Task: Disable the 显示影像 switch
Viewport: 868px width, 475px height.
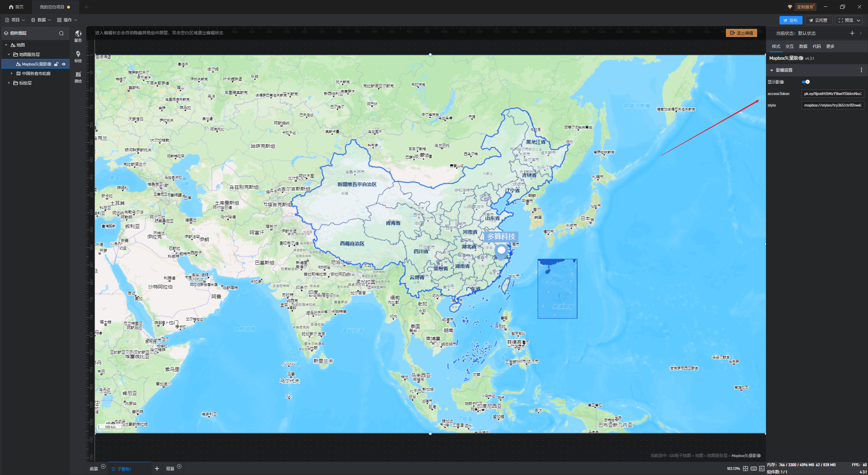Action: tap(806, 82)
